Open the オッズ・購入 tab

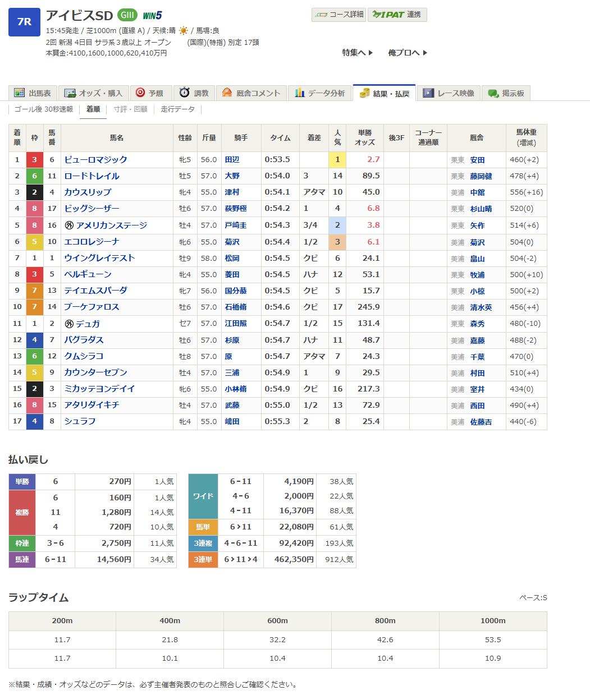pos(94,93)
